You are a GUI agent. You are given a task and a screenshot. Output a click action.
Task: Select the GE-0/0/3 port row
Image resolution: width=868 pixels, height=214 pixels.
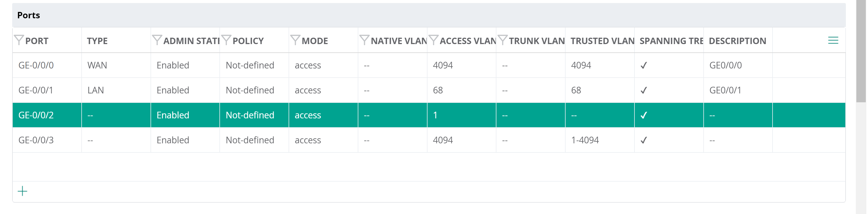pos(429,140)
